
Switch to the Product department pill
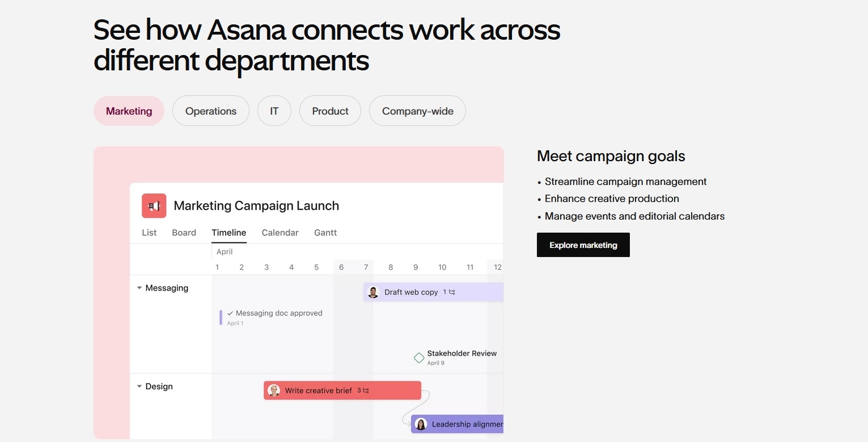[330, 111]
